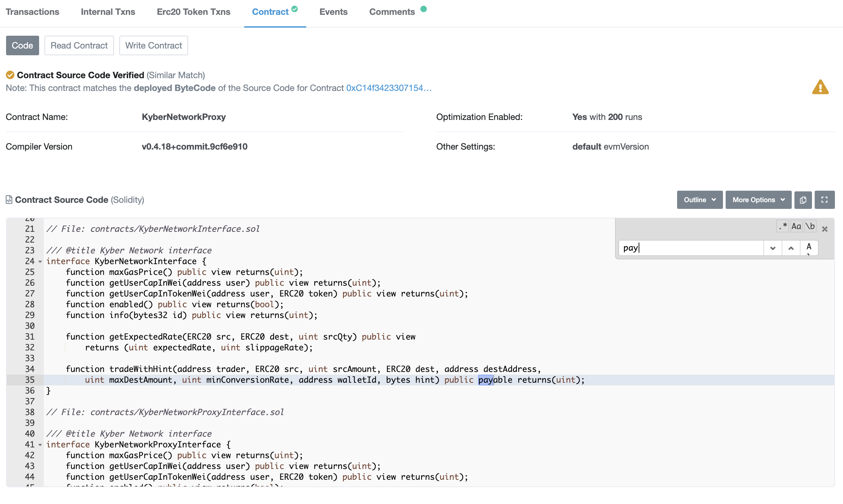Collapse the KyberNetworkInterface block at line 24
This screenshot has width=843, height=504.
click(x=40, y=261)
